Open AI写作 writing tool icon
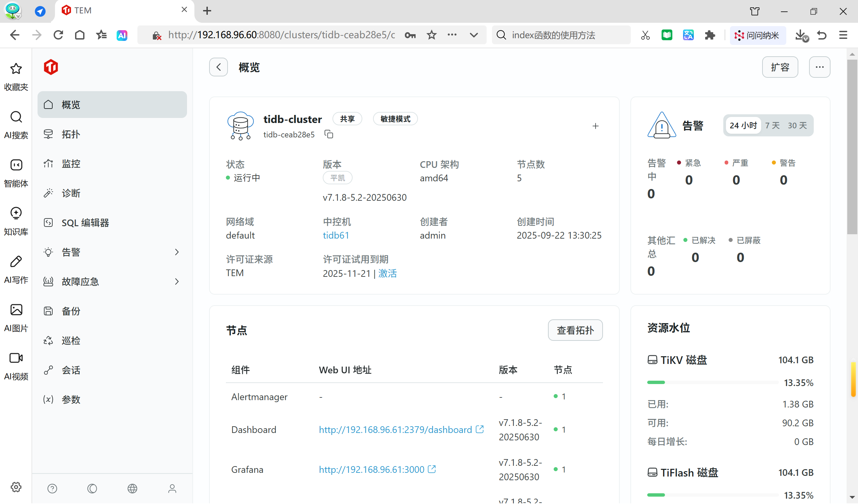 pos(16,270)
